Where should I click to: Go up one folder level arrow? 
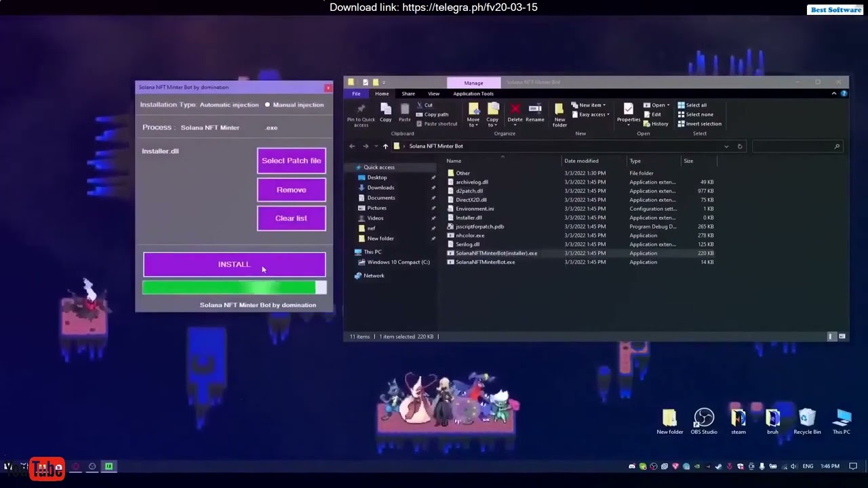385,146
